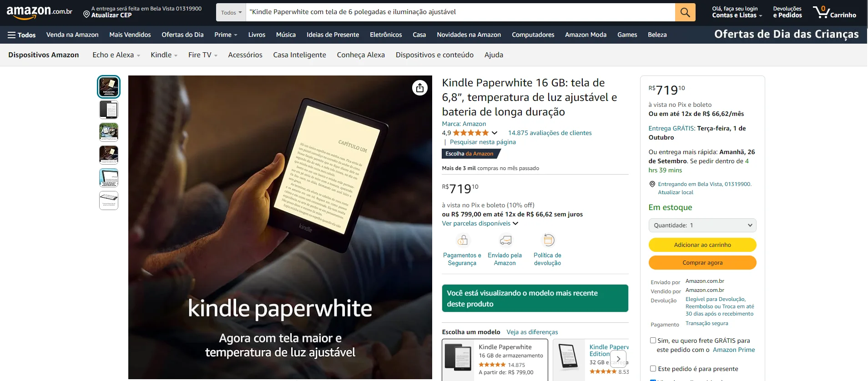This screenshot has width=868, height=381.
Task: Open the shopping cart Carrinho icon
Action: (835, 12)
